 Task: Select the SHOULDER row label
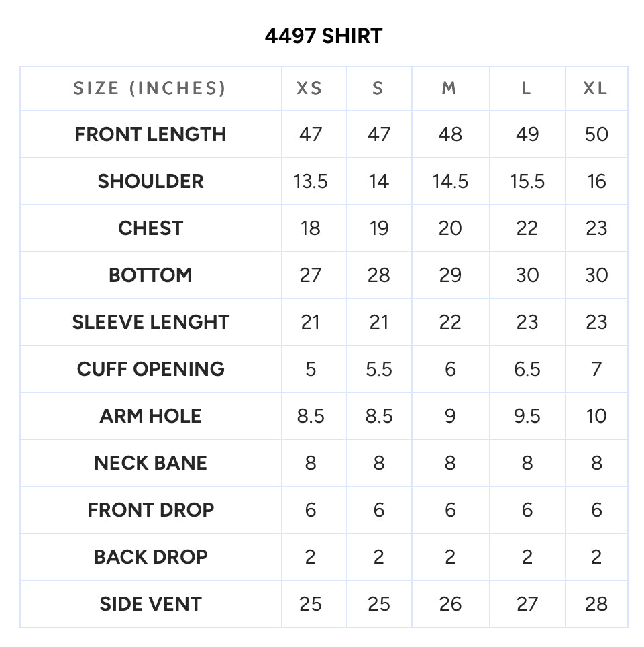point(150,181)
